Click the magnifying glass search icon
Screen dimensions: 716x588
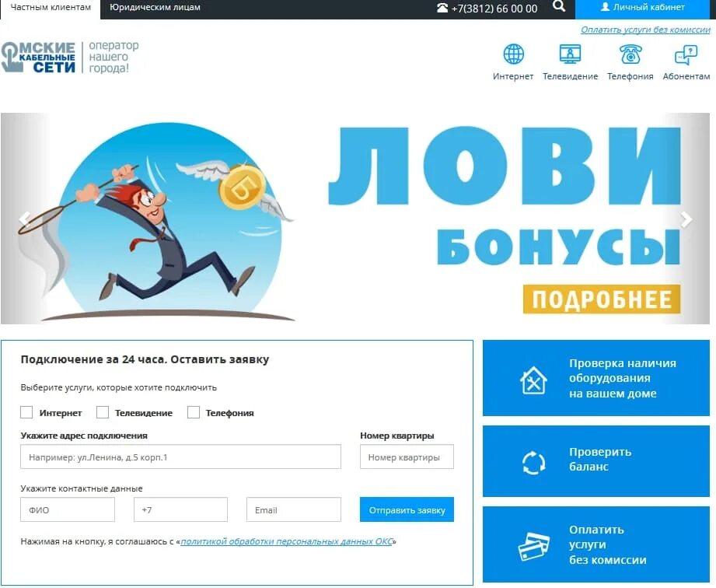pyautogui.click(x=559, y=7)
